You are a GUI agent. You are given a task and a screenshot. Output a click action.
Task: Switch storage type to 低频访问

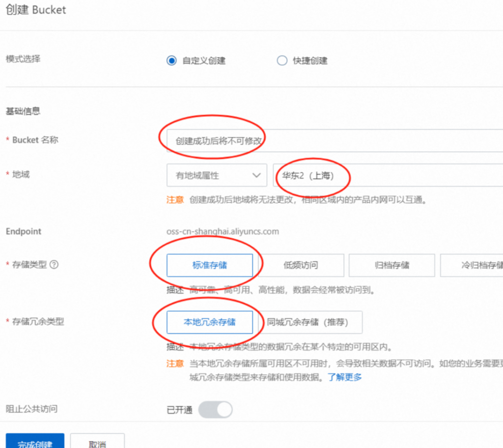(301, 265)
